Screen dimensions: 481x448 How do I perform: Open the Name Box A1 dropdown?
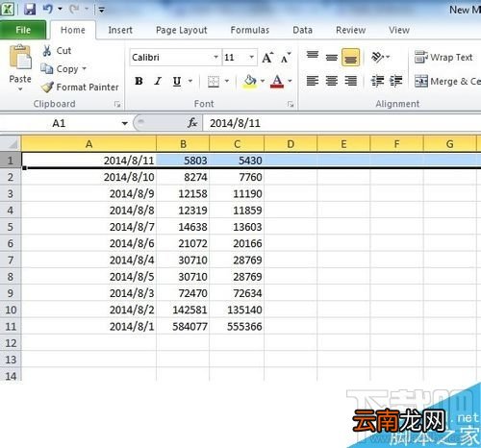point(124,123)
